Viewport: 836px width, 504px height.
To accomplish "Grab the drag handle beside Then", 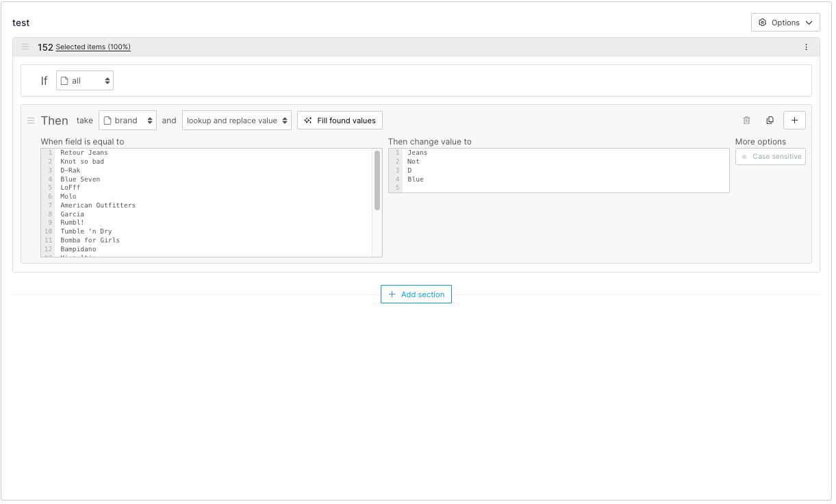I will tap(31, 121).
